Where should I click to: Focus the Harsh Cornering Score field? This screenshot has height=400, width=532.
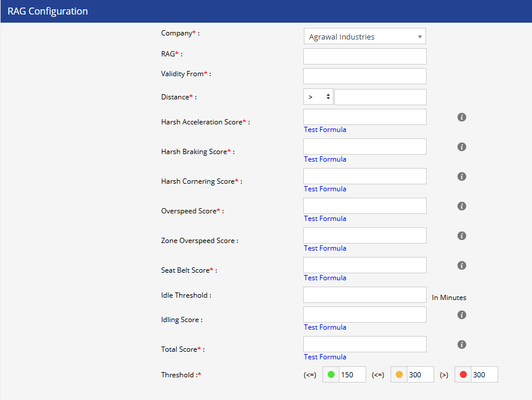click(365, 176)
